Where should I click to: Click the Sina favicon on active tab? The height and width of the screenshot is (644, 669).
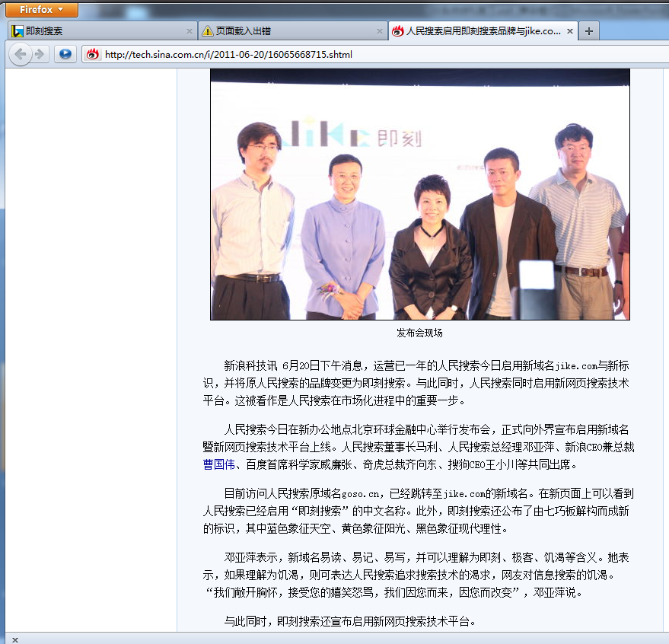point(397,31)
